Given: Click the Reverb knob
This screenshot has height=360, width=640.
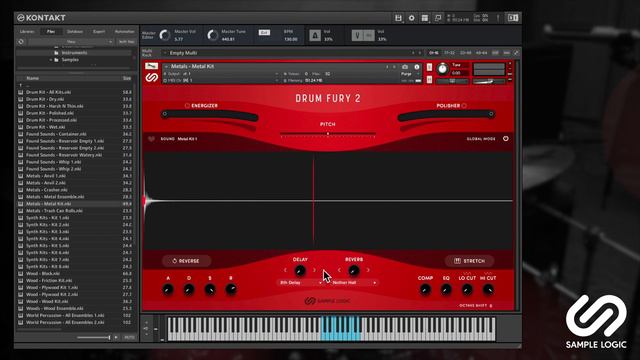Looking at the screenshot, I should click(x=354, y=270).
